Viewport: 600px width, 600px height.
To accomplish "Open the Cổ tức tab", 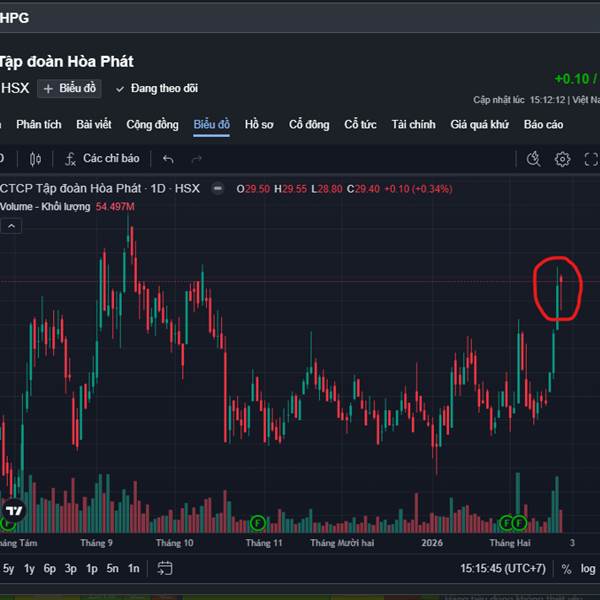I will 360,124.
